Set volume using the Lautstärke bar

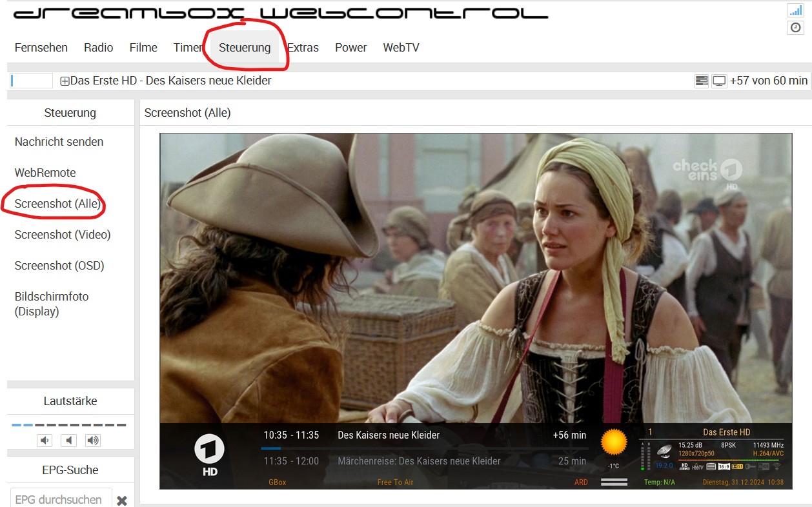69,425
